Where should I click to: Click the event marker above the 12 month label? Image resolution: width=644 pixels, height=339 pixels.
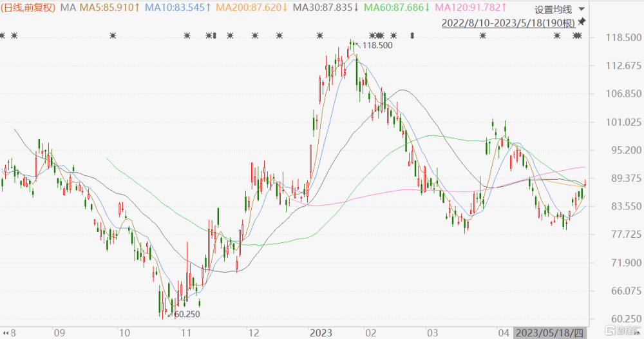point(255,36)
